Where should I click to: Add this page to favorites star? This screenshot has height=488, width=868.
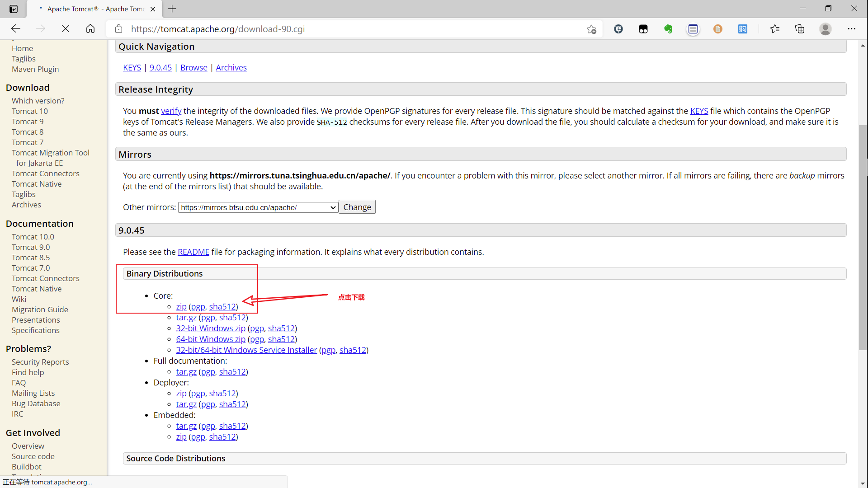[x=591, y=29]
